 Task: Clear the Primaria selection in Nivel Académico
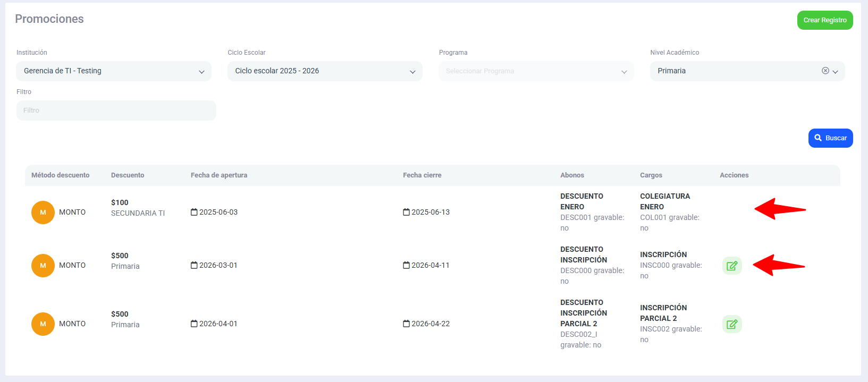point(825,71)
